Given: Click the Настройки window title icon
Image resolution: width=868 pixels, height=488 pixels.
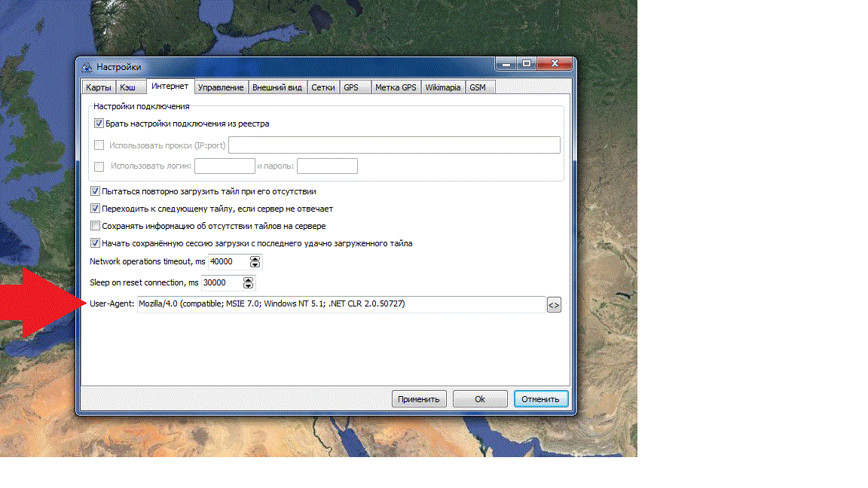Looking at the screenshot, I should tap(87, 67).
